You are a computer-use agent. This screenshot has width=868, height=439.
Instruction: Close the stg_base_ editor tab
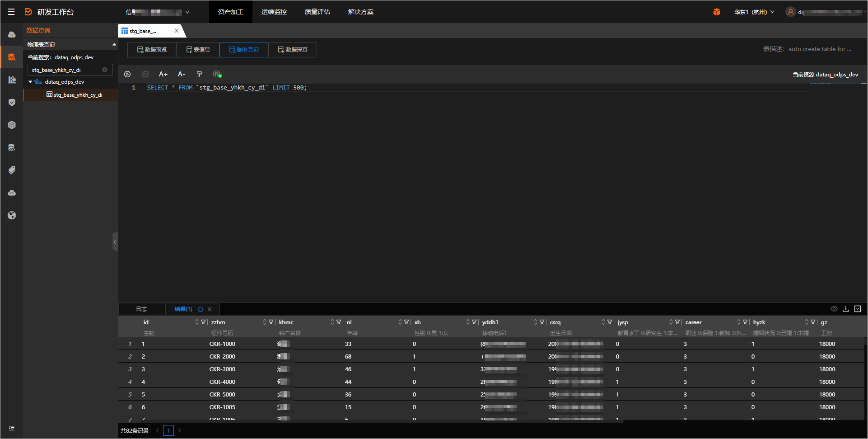tap(177, 31)
